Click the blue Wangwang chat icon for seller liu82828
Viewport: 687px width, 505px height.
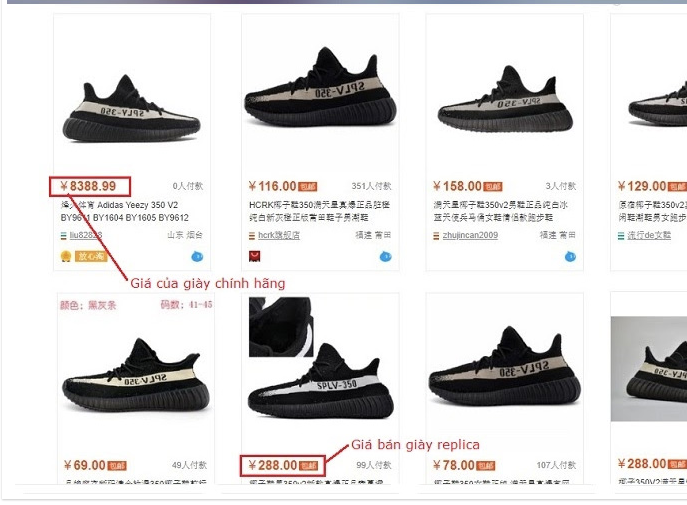pos(197,257)
